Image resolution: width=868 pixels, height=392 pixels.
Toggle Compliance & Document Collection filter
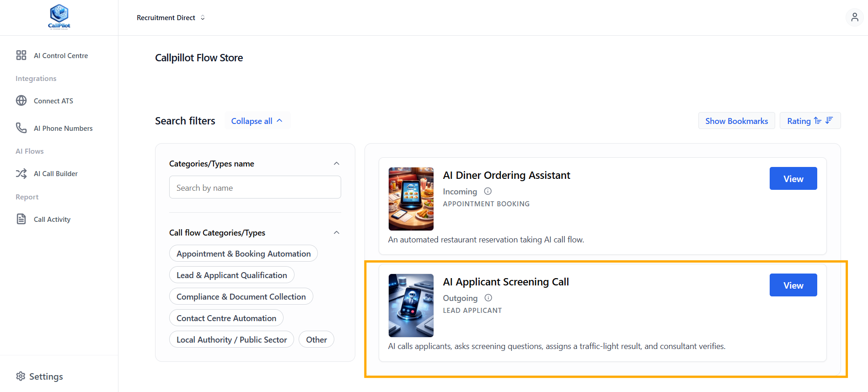click(x=241, y=296)
